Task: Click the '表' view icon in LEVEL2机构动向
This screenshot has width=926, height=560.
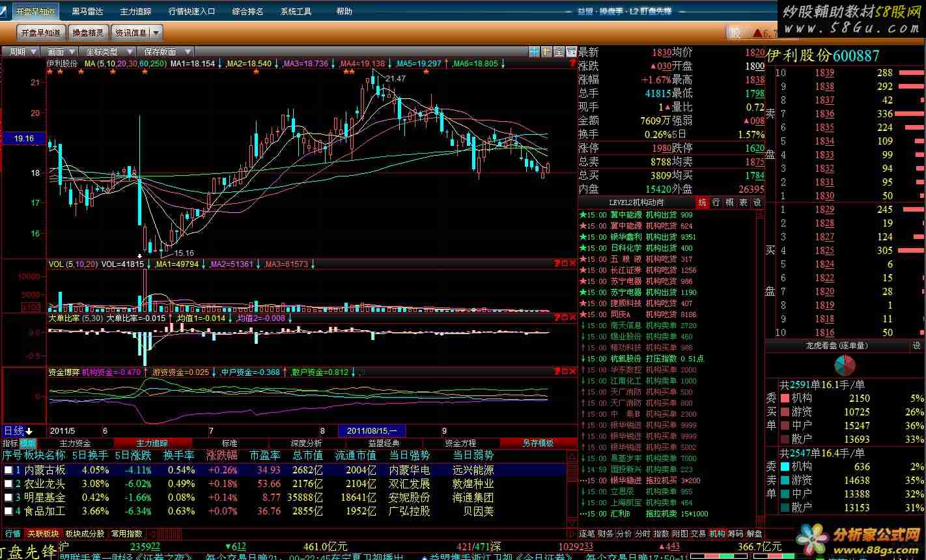Action: [743, 203]
